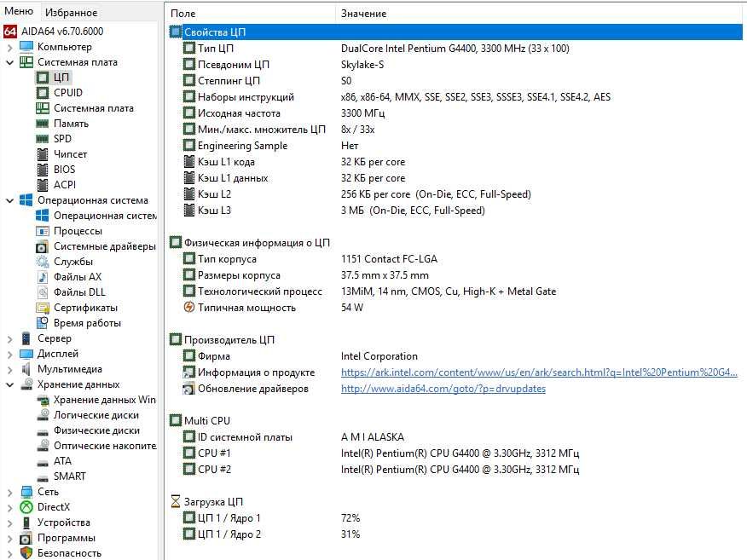Click the CPU #1 row
The width and height of the screenshot is (747, 560).
point(455,453)
